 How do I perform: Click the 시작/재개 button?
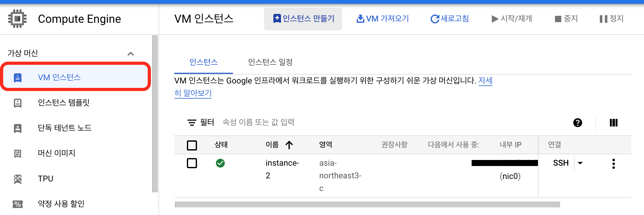tap(512, 19)
